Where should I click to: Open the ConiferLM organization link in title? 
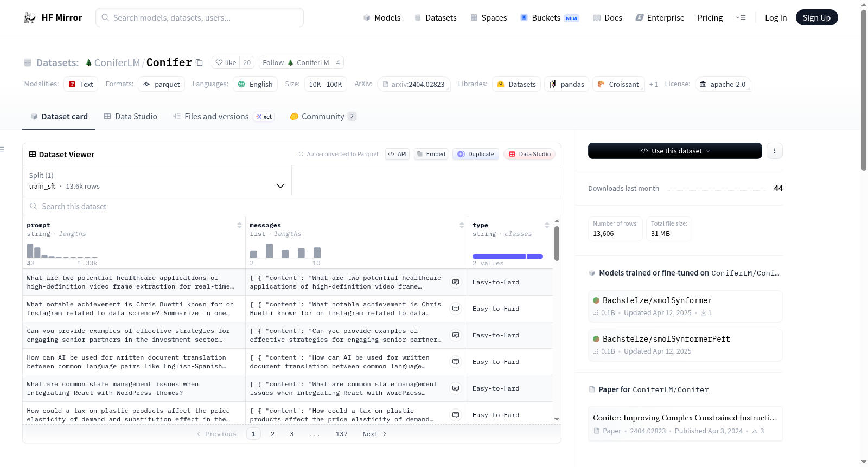coord(117,63)
